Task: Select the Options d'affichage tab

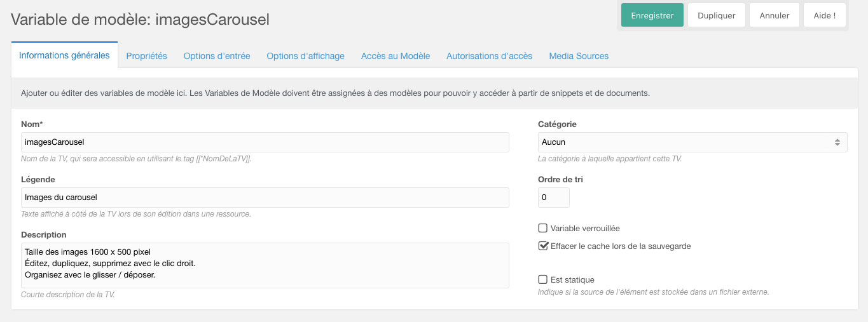Action: [305, 56]
